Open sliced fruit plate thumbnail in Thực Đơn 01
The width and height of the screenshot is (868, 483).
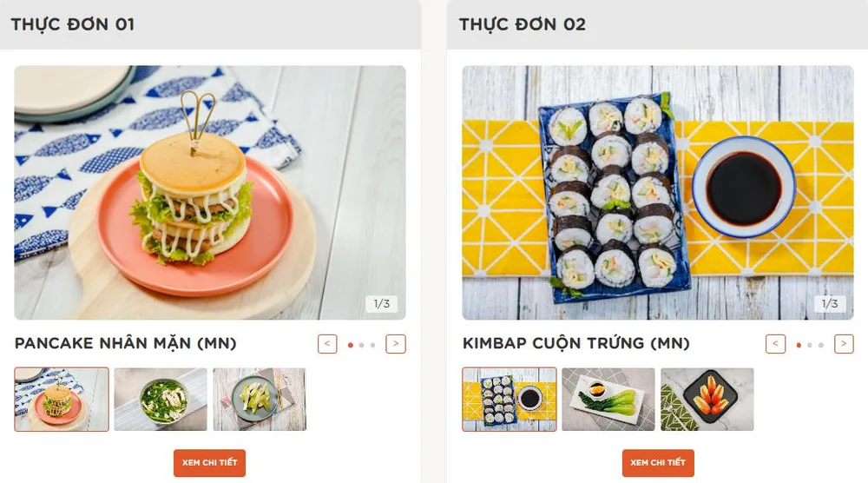[260, 400]
